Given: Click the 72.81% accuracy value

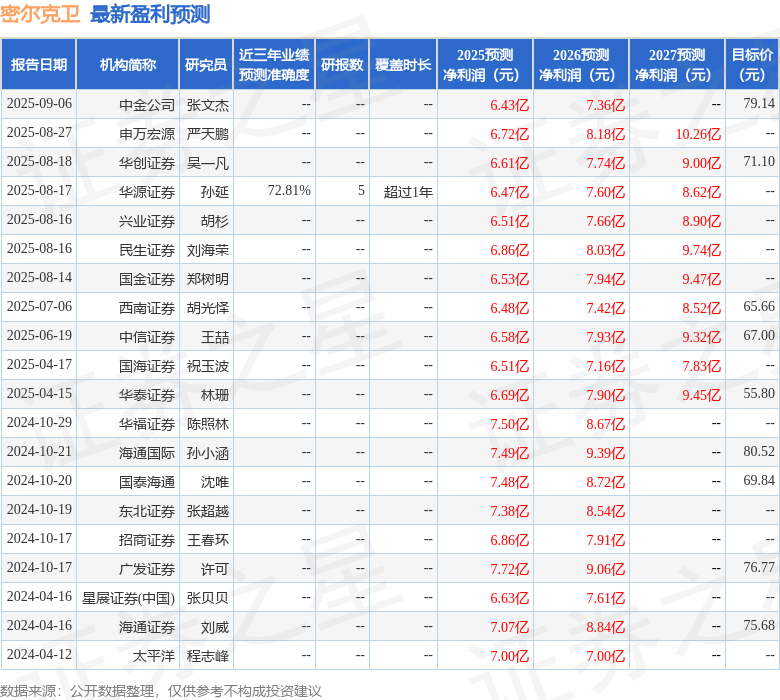Looking at the screenshot, I should (x=289, y=191).
